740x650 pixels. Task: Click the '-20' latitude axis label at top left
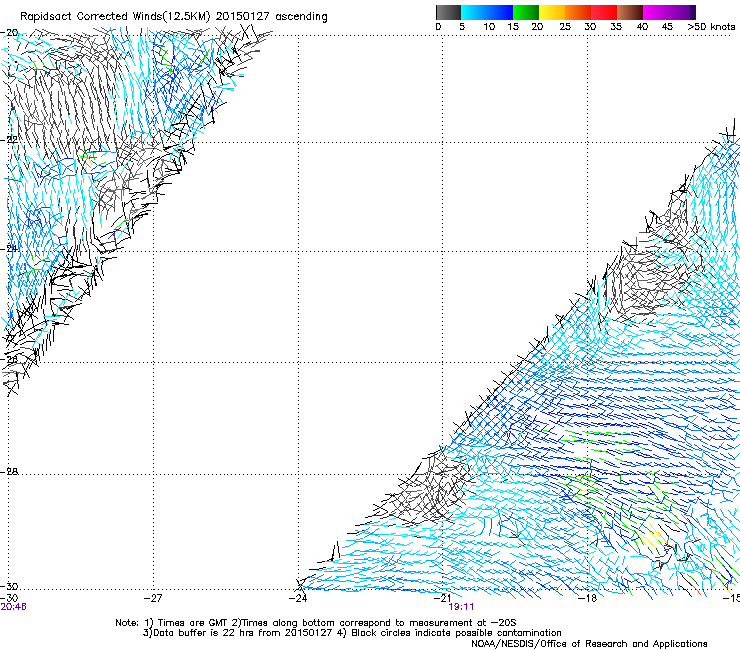pos(10,33)
